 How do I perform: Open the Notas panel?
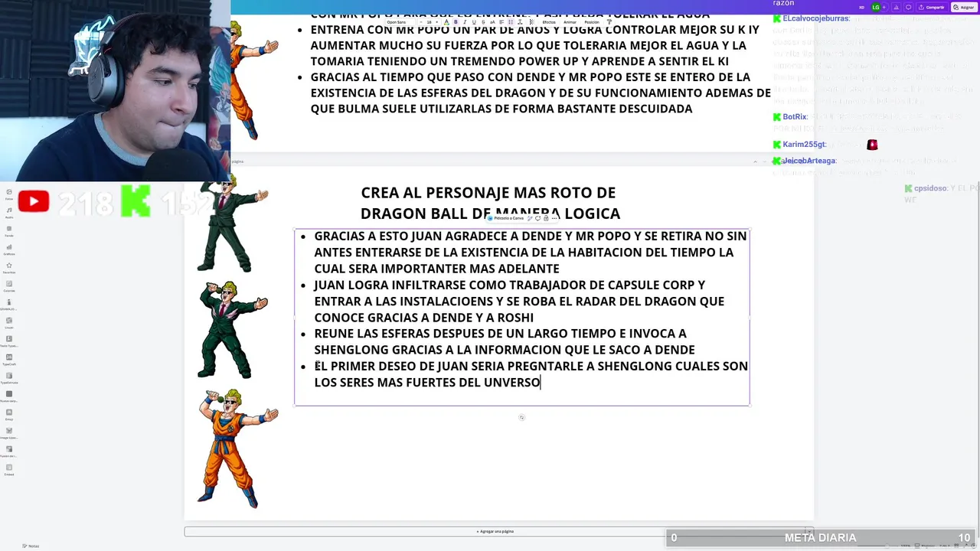pos(31,546)
